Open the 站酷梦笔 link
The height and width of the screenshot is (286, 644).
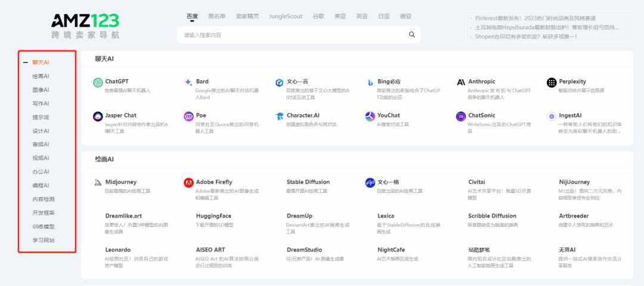point(479,250)
